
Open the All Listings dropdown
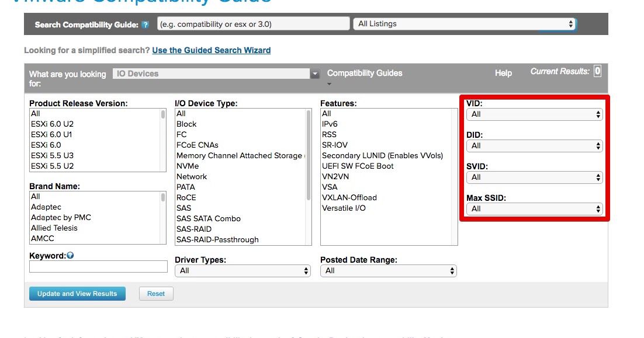465,24
